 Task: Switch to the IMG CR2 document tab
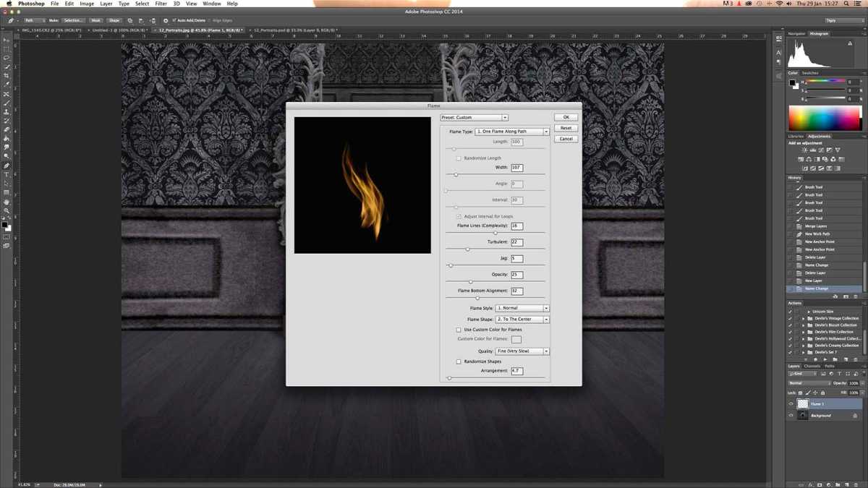pyautogui.click(x=50, y=30)
